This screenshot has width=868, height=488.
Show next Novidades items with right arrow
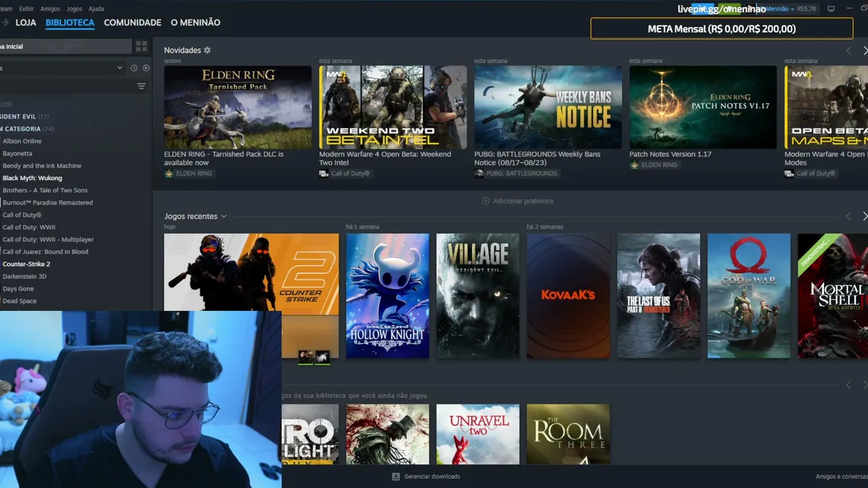(865, 51)
